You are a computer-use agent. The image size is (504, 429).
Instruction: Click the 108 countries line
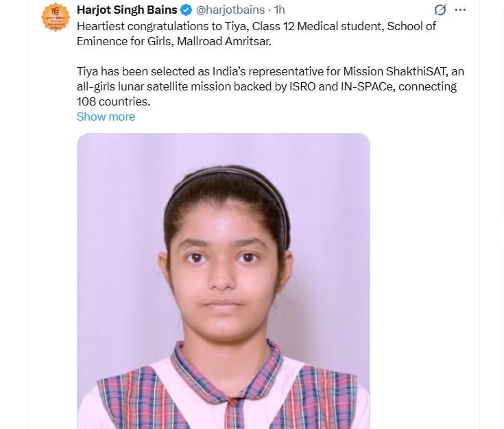[113, 101]
